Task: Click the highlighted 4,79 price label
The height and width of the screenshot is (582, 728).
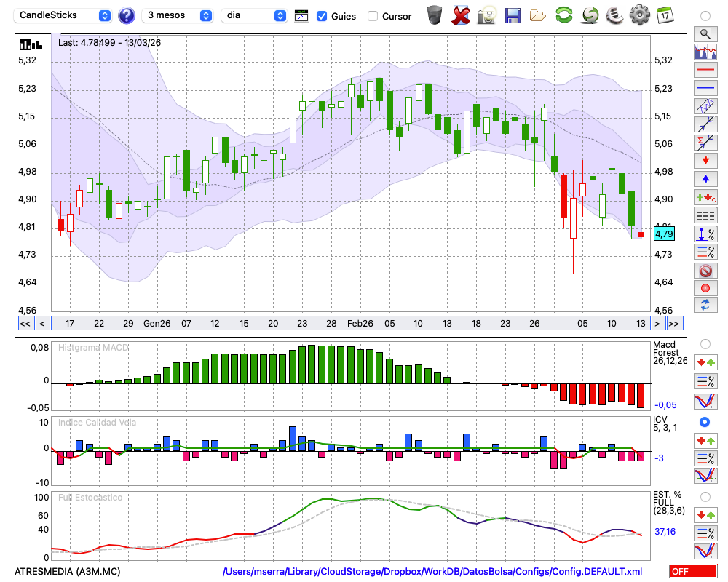Action: 664,234
